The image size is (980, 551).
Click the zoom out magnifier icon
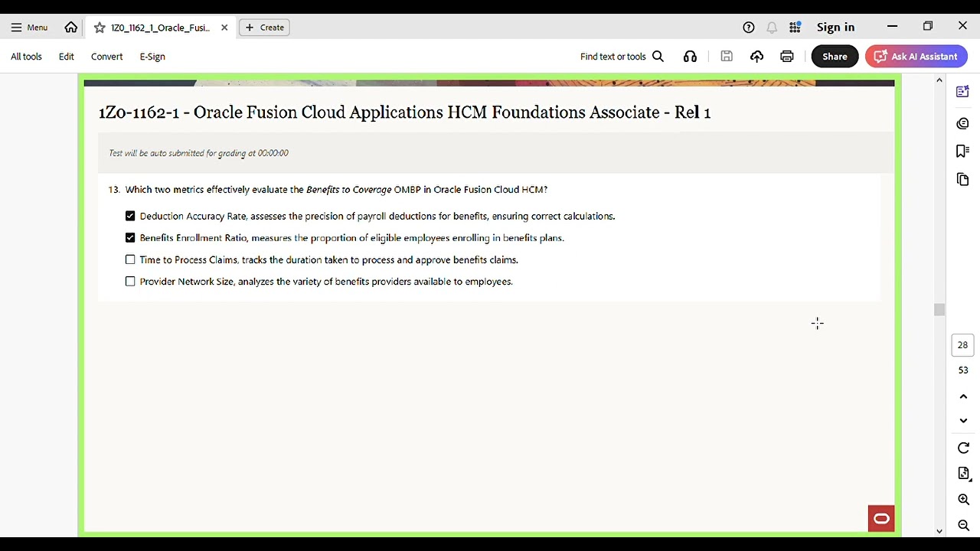963,525
